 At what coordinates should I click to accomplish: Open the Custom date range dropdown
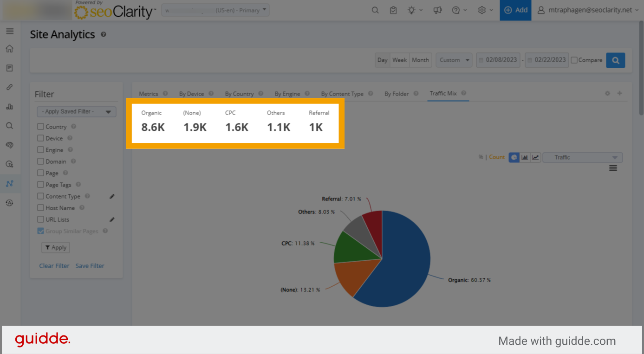point(454,60)
